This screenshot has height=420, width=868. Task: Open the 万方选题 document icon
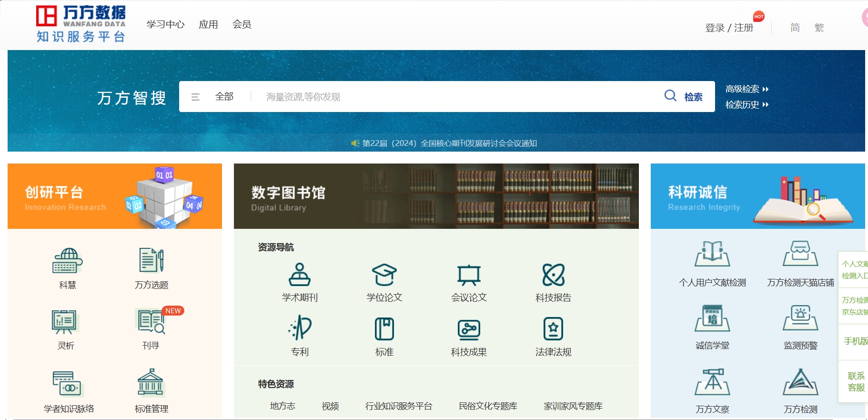pos(151,260)
